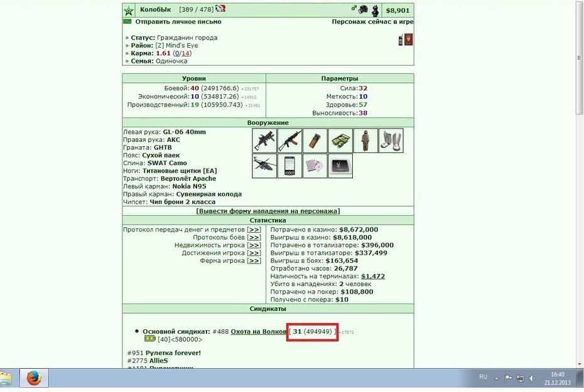Viewport: 584px width, 392px height.
Task: Click the positive karma vote count 0
Action: (x=177, y=53)
